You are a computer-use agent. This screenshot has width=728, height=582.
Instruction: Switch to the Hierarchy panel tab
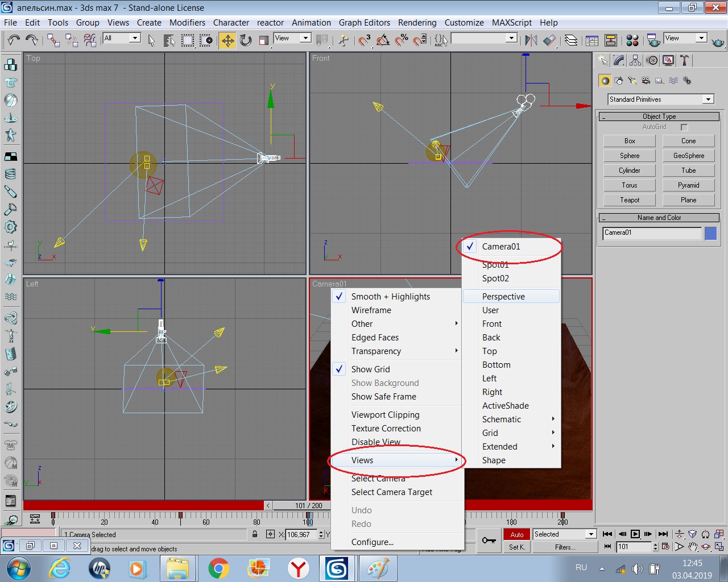pos(636,60)
